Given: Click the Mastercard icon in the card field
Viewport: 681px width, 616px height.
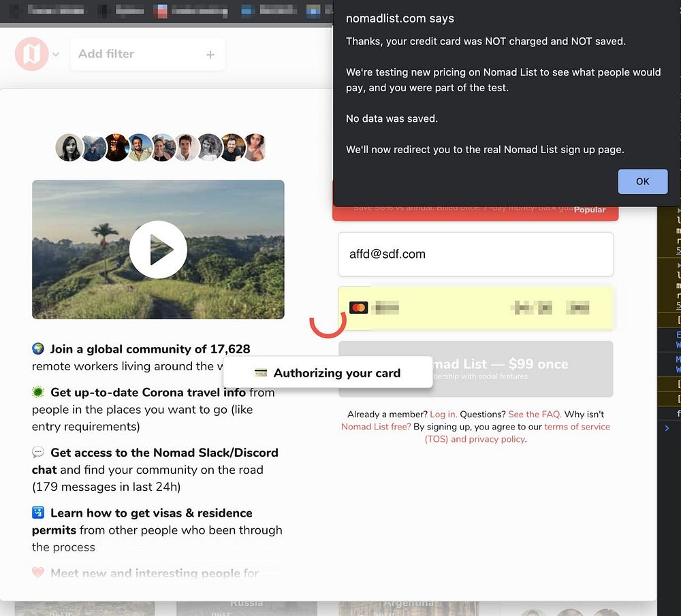Looking at the screenshot, I should (x=359, y=308).
